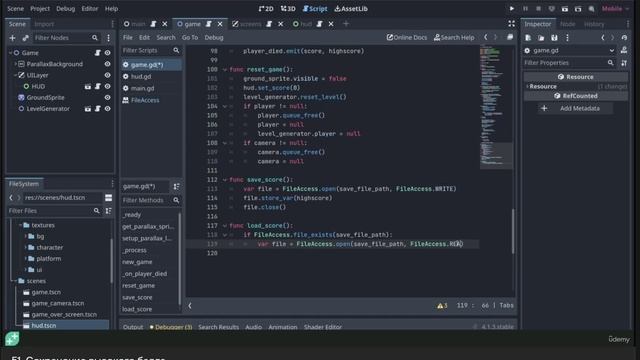This screenshot has height=360, width=640.
Task: Stop the running project
Action: click(x=538, y=9)
